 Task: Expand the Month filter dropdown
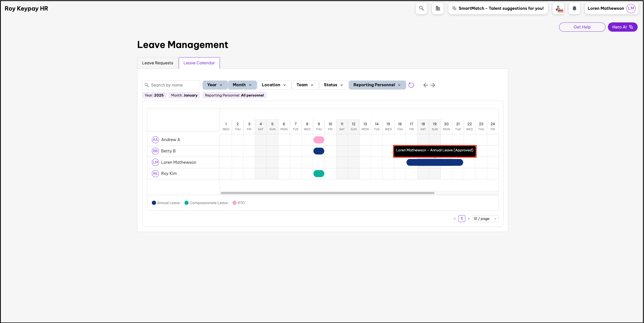tap(242, 85)
